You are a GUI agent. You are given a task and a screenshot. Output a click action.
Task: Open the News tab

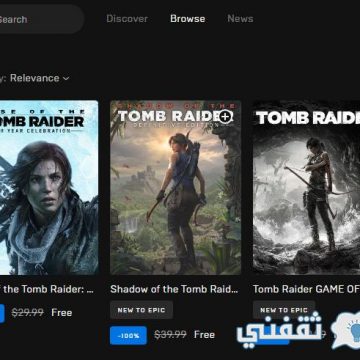(240, 19)
